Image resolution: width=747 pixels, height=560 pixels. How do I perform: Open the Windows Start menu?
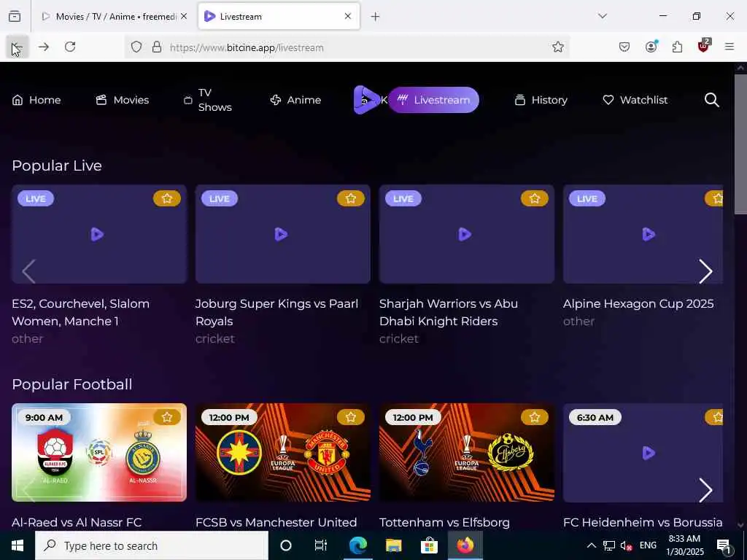tap(18, 545)
